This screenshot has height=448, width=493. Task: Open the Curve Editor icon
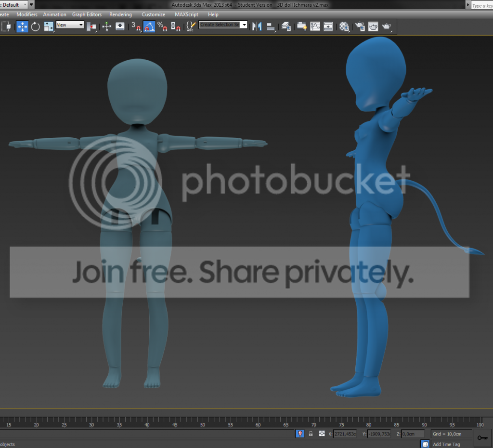tap(315, 26)
